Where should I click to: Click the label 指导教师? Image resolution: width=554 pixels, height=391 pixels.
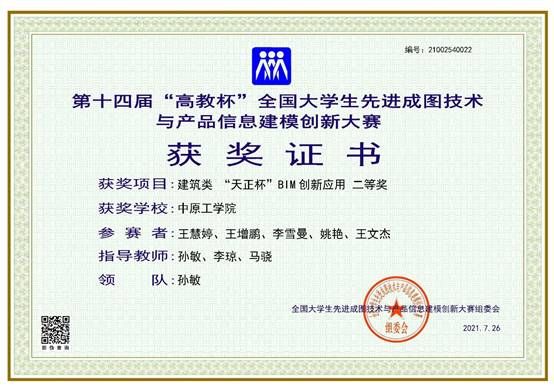[x=132, y=256]
